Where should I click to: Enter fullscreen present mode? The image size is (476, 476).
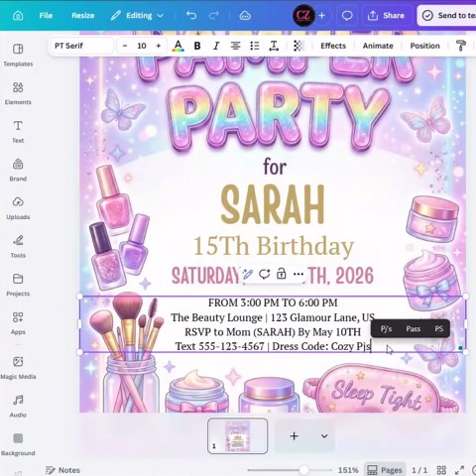click(459, 470)
